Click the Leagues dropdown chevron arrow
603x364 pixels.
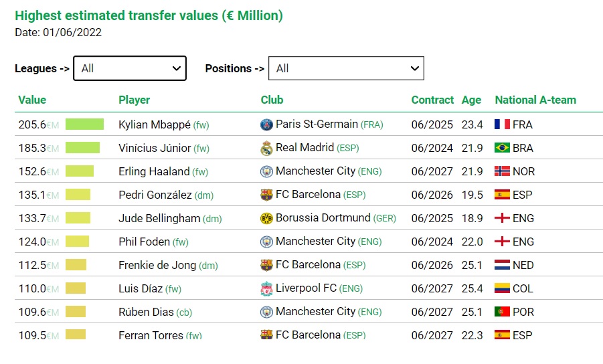point(177,68)
